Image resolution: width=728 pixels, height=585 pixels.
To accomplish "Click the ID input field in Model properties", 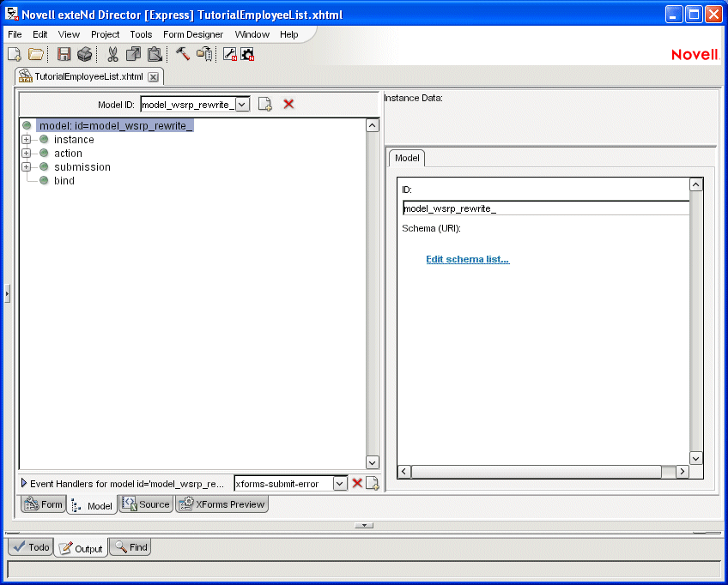I will pos(546,208).
